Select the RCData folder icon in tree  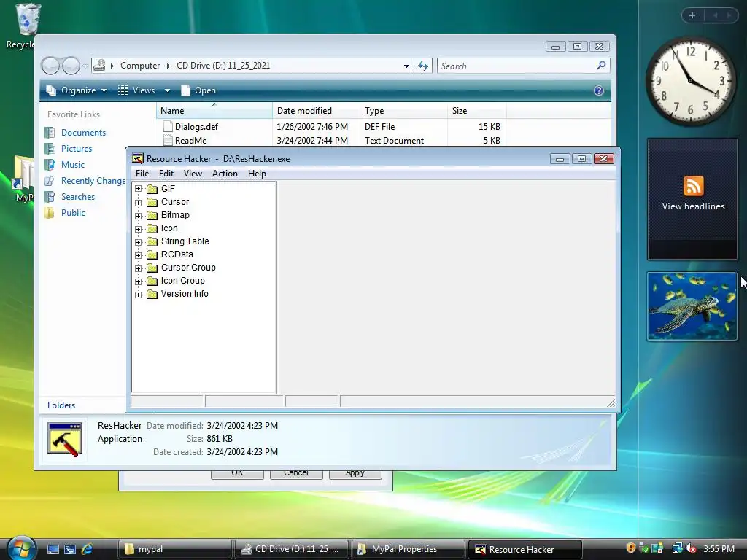[x=152, y=254]
